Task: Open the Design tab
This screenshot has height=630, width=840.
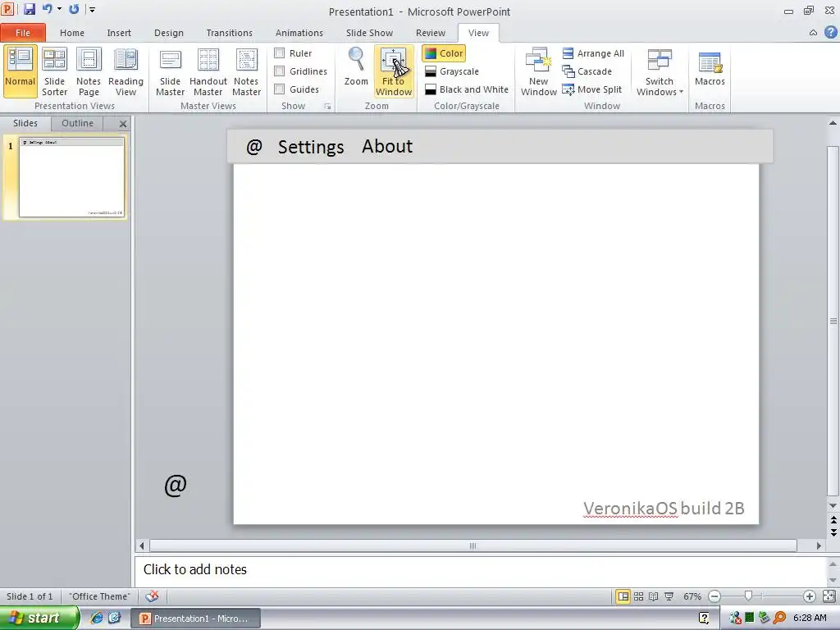Action: (169, 33)
